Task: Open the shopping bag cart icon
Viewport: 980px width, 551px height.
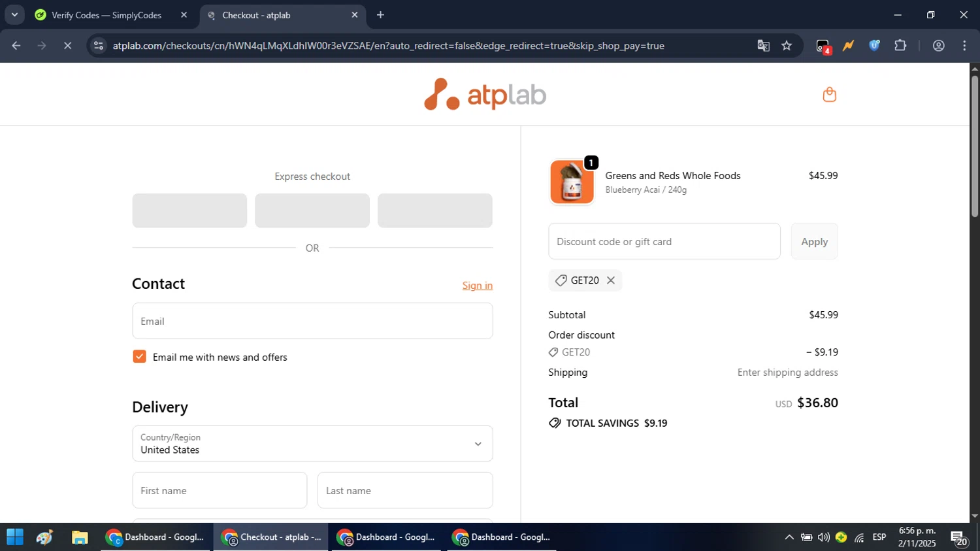Action: (x=829, y=95)
